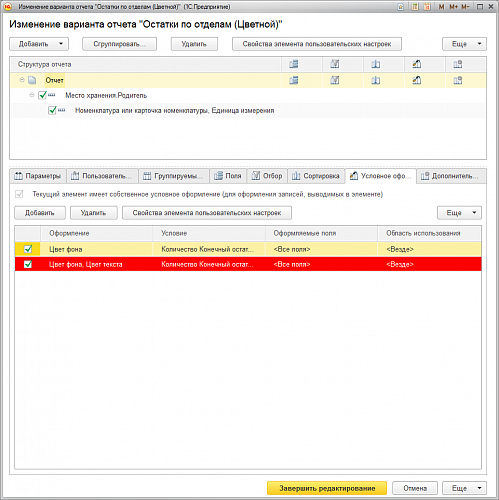Screen dimensions: 499x500
Task: Open the top Добавить dropdown arrow
Action: point(61,44)
